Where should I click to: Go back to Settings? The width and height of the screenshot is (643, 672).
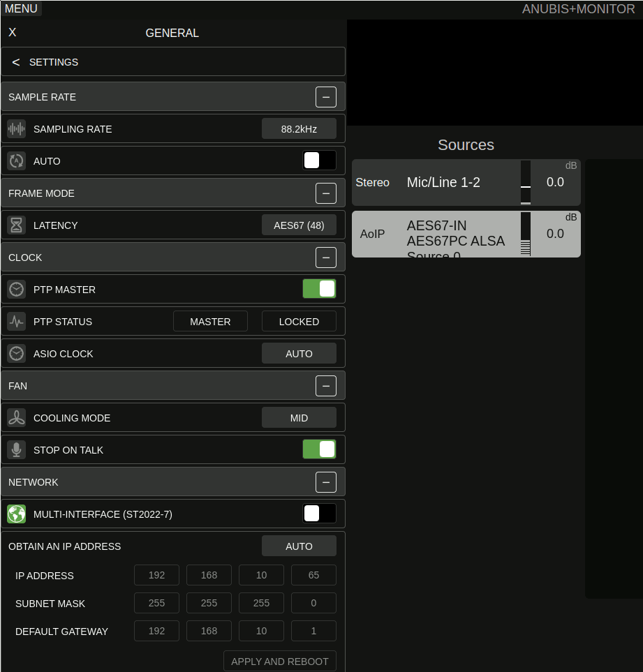coord(173,61)
